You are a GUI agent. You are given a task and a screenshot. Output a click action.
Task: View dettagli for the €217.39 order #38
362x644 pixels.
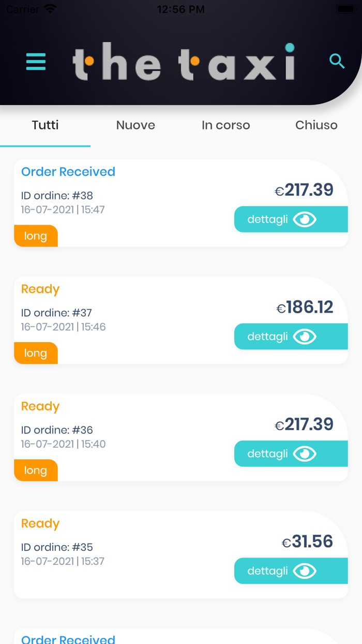point(268,219)
